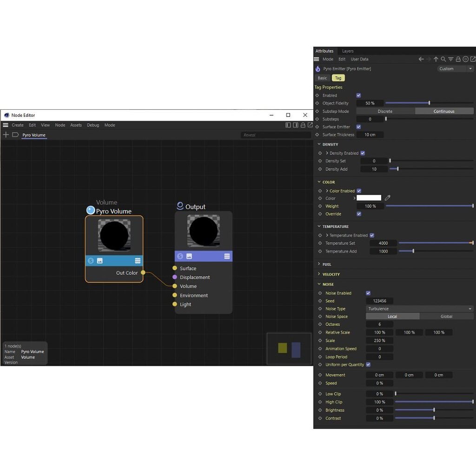Image resolution: width=476 pixels, height=476 pixels.
Task: Set Noise Space to Local
Action: [x=392, y=316]
